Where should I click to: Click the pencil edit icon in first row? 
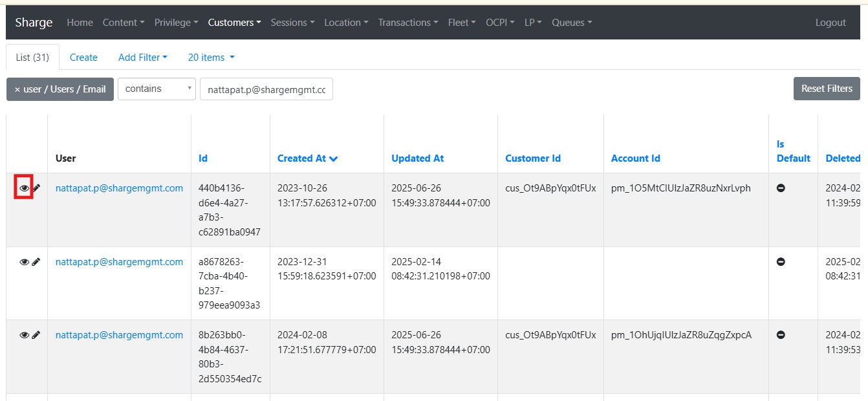(x=36, y=188)
